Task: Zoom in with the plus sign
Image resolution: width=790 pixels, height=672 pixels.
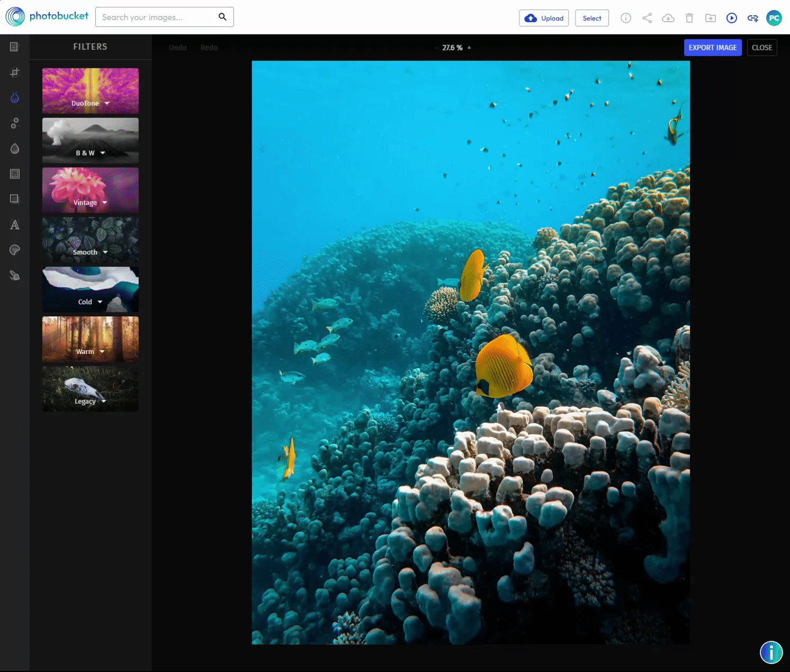Action: 469,48
